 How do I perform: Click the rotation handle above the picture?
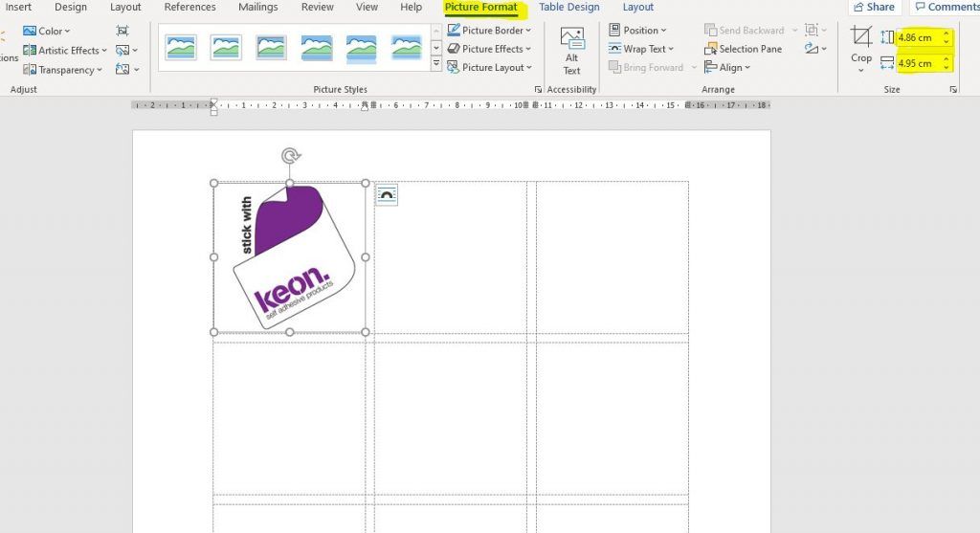click(291, 156)
